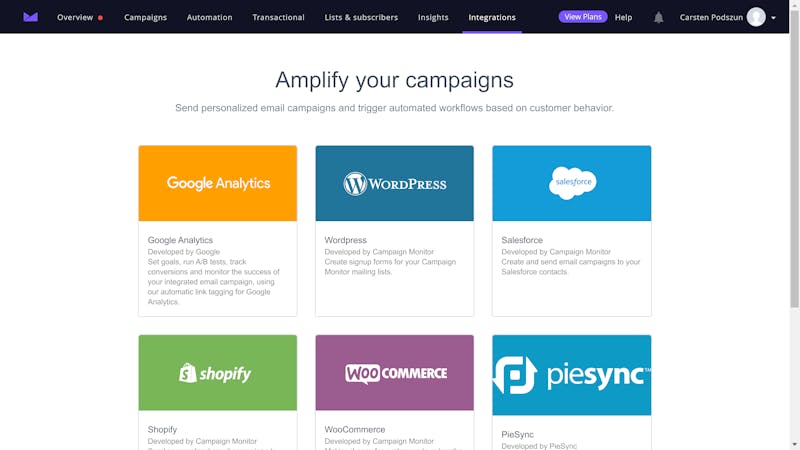Viewport: 800px width, 450px height.
Task: Open Lists & subscribers tab
Action: (x=361, y=17)
